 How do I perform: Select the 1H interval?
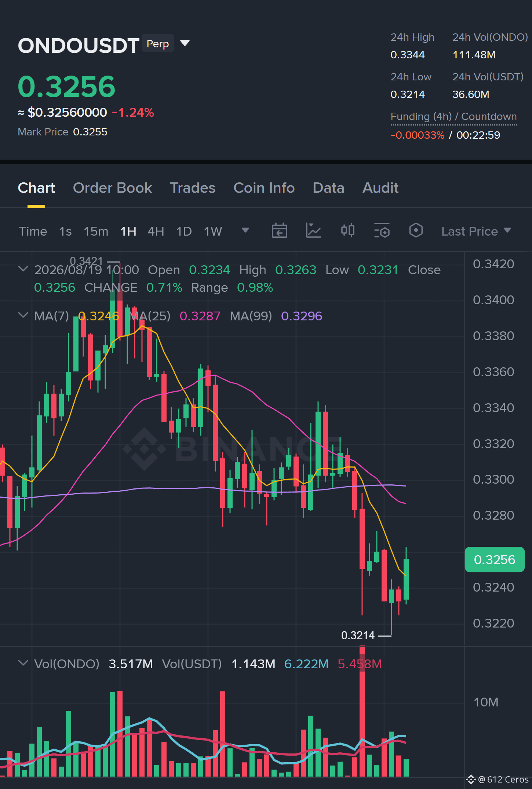128,231
